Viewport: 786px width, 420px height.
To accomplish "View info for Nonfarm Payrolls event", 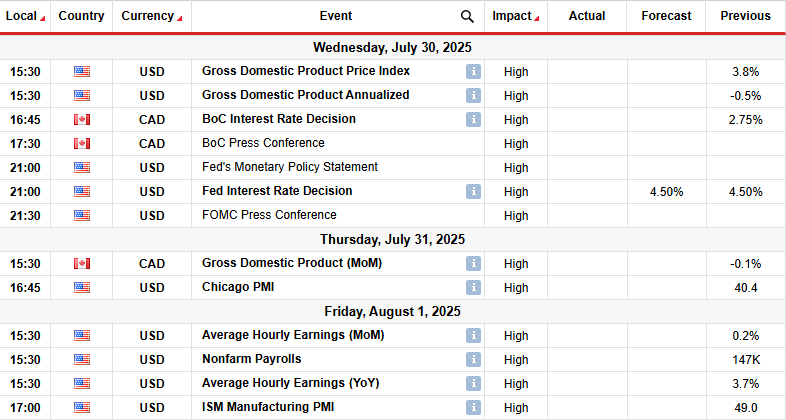I will pos(472,359).
